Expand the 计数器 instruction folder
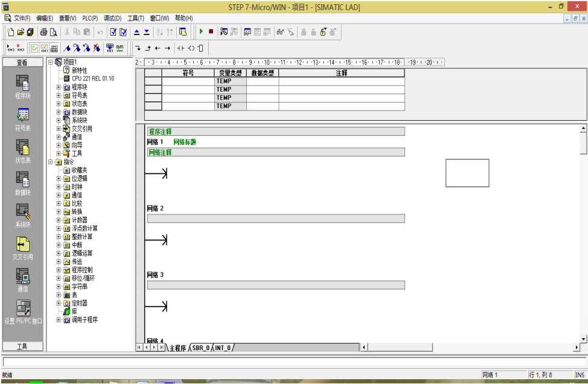The width and height of the screenshot is (588, 384). 59,220
